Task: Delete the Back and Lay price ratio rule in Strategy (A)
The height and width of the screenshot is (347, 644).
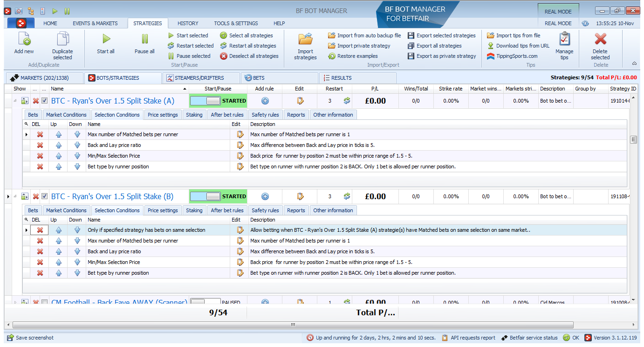Action: tap(40, 145)
